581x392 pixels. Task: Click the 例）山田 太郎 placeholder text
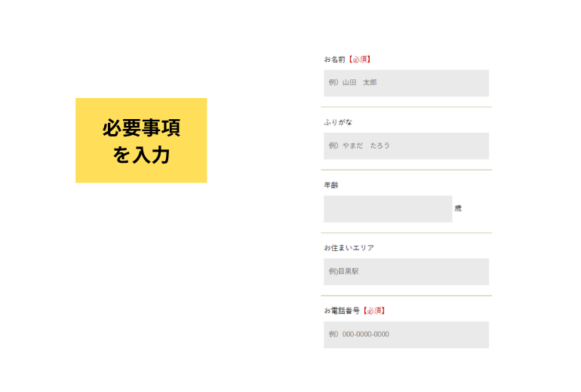pyautogui.click(x=352, y=83)
